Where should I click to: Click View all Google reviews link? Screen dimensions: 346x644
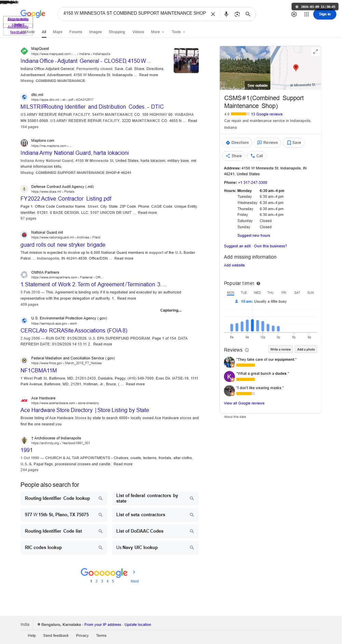click(x=244, y=403)
